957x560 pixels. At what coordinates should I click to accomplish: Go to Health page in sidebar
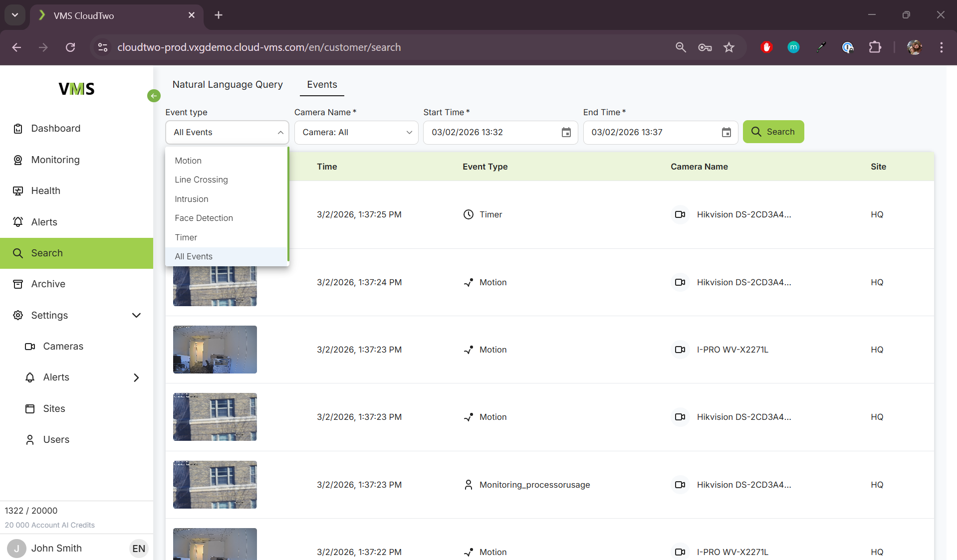pos(45,190)
